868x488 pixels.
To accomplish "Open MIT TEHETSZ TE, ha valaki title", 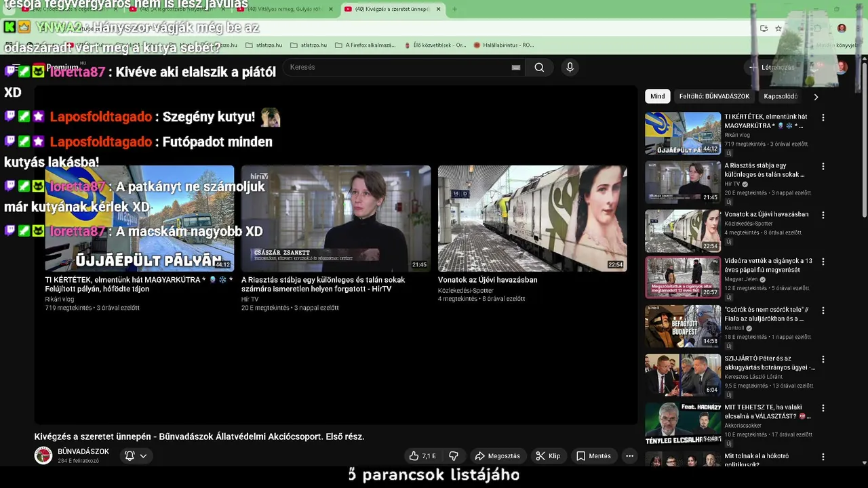I will tap(768, 411).
